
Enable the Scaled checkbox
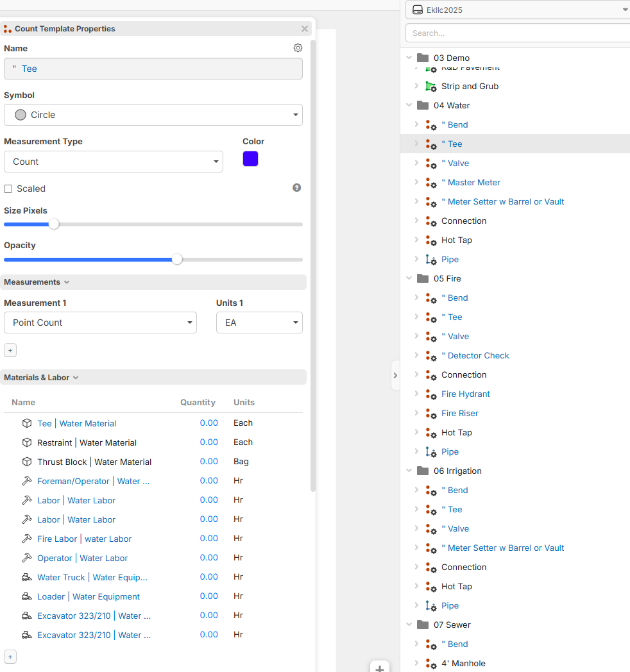tap(8, 189)
